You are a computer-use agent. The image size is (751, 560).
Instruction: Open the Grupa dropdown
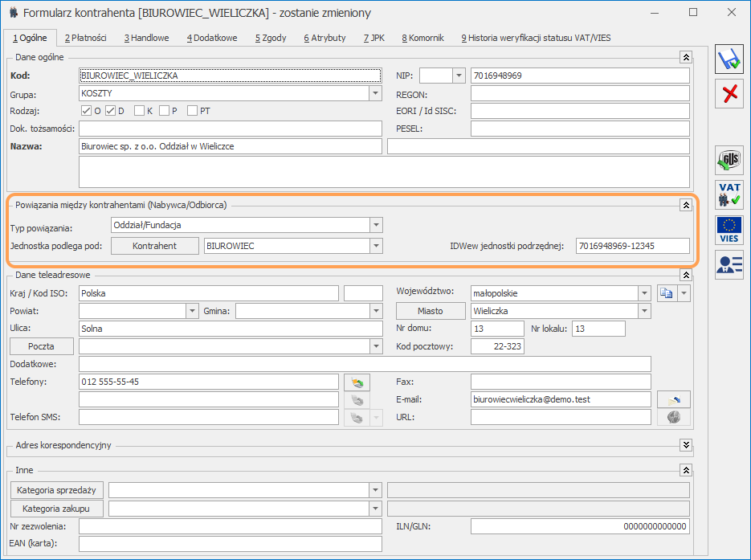tap(376, 93)
